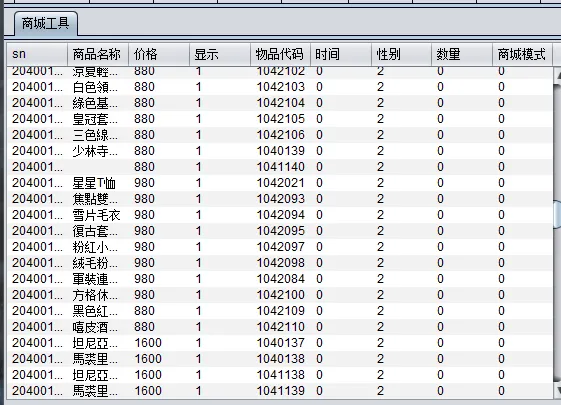This screenshot has height=405, width=561.
Task: Select the 方格休 product name cell
Action: [x=98, y=295]
